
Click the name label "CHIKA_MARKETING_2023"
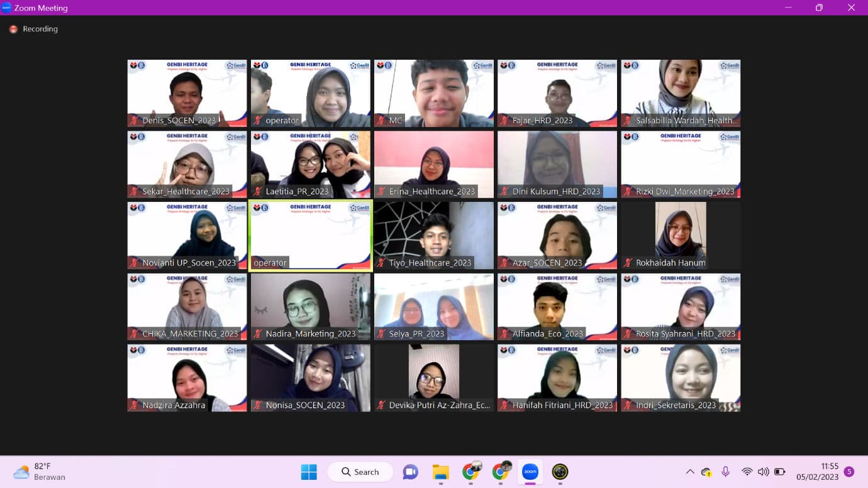(x=190, y=334)
